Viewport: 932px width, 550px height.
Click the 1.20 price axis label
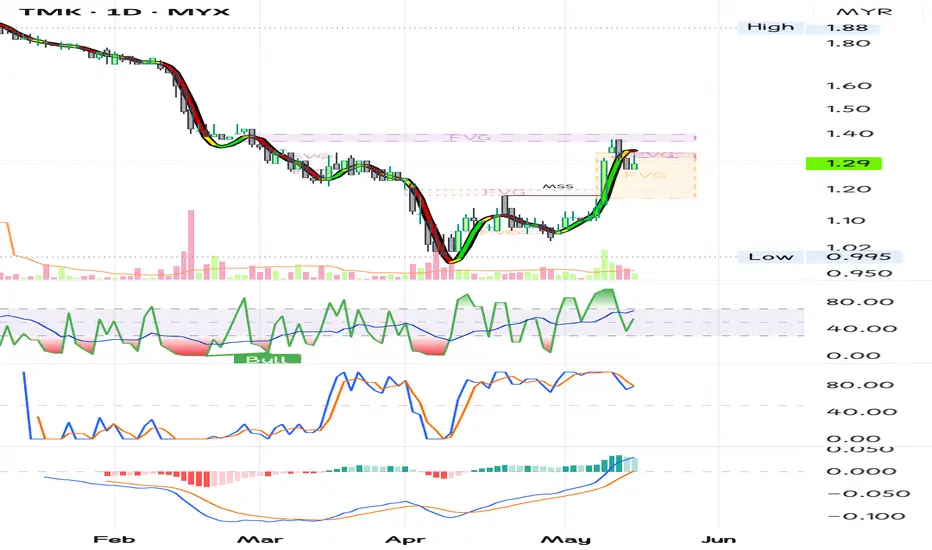(848, 189)
